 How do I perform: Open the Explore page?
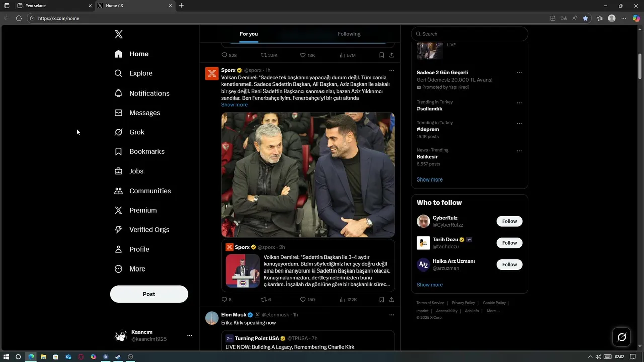[x=133, y=73]
